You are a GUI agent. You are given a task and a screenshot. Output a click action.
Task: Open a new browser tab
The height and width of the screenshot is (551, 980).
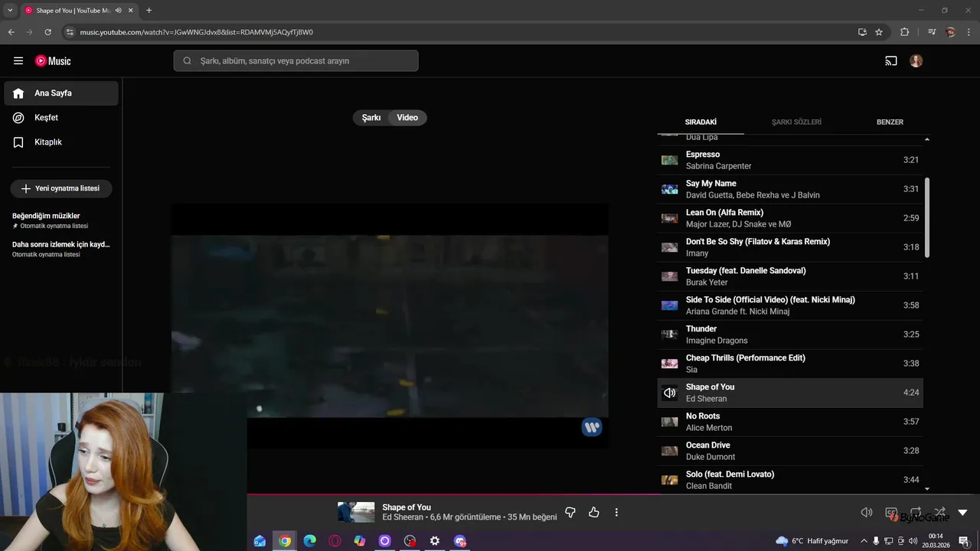(x=149, y=11)
